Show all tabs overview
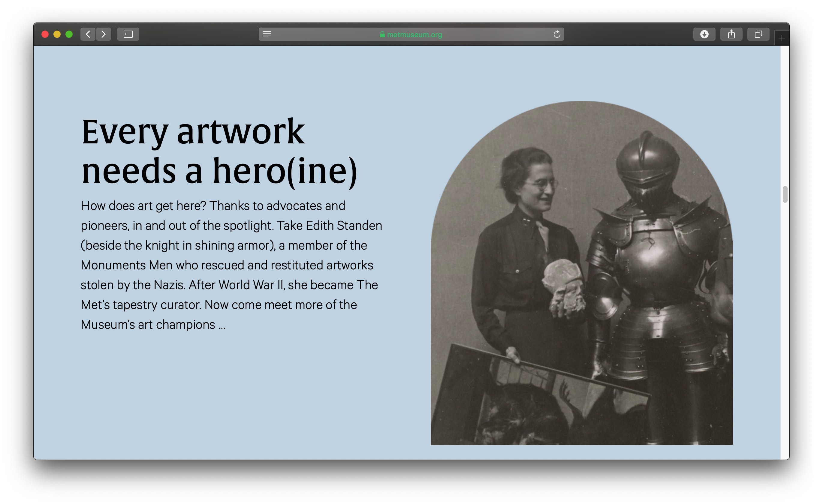This screenshot has width=823, height=504. click(758, 34)
